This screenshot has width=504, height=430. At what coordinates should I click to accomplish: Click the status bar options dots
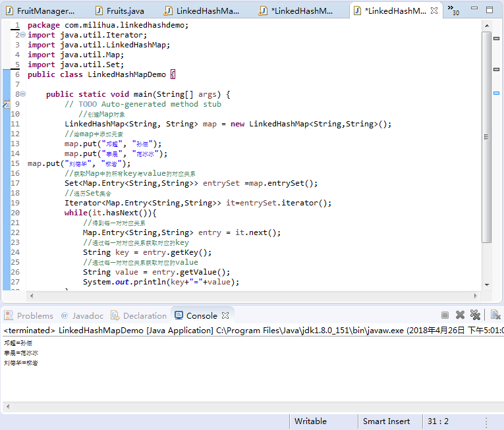click(486, 422)
